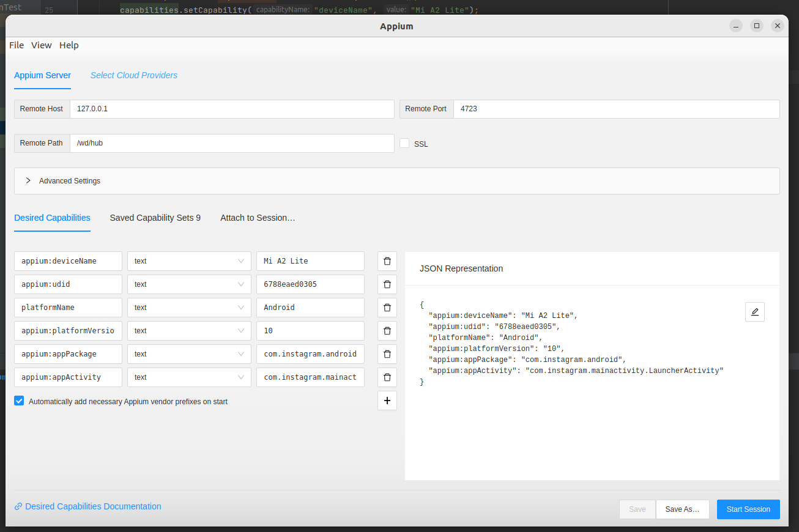Open type dropdown for appium:udid
Image resolution: width=799 pixels, height=532 pixels.
pos(189,284)
